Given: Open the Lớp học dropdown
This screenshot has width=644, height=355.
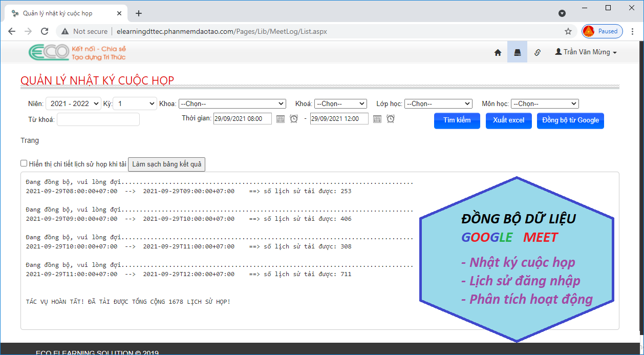Looking at the screenshot, I should pos(438,103).
